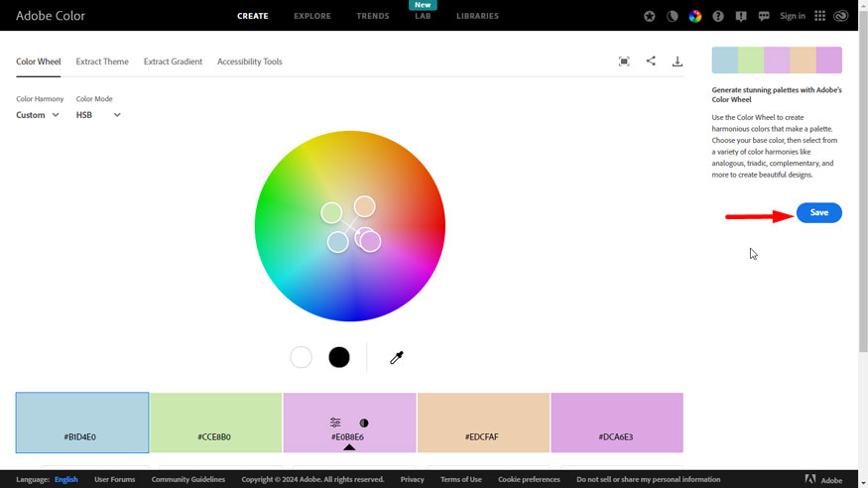
Task: Click the download palette icon
Action: tap(677, 61)
